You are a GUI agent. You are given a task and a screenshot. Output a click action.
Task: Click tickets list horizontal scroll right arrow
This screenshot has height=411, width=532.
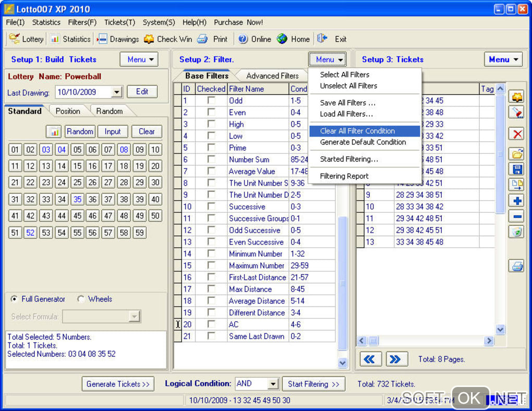[489, 341]
